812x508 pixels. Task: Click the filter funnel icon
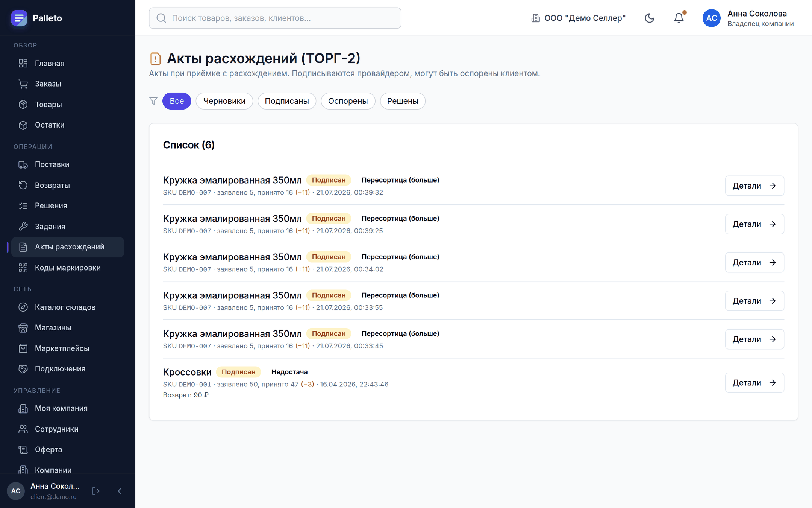pyautogui.click(x=153, y=101)
